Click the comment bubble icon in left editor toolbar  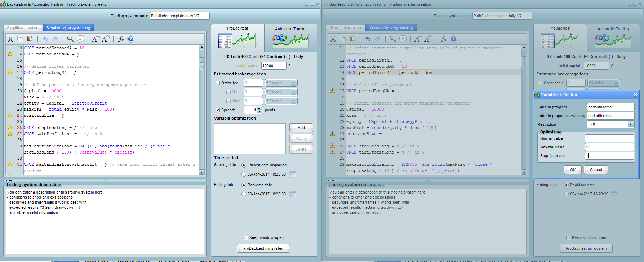click(80, 39)
